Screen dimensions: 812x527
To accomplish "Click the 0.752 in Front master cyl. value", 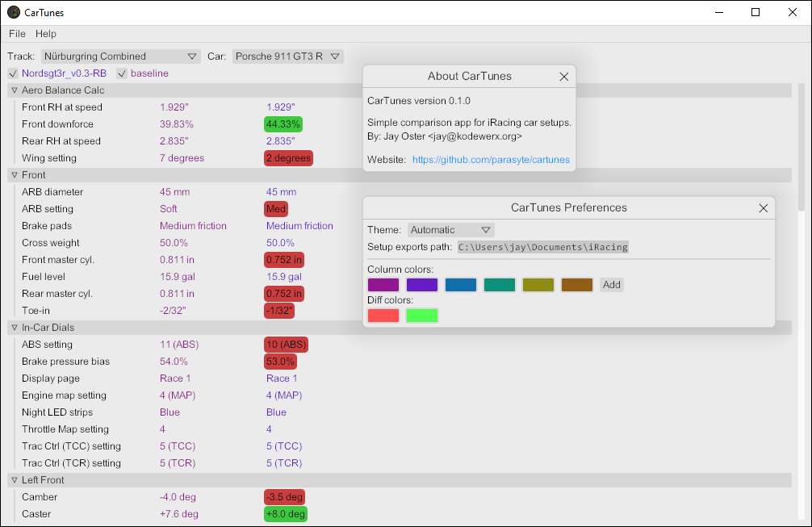I will tap(284, 260).
